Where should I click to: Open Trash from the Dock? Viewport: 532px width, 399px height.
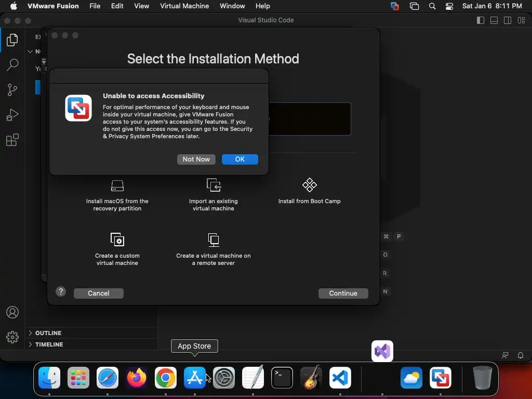click(483, 378)
